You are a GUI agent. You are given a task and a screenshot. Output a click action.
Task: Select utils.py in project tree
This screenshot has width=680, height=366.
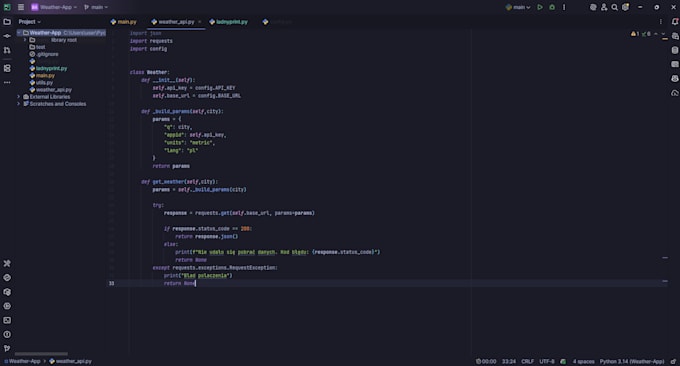pyautogui.click(x=41, y=82)
